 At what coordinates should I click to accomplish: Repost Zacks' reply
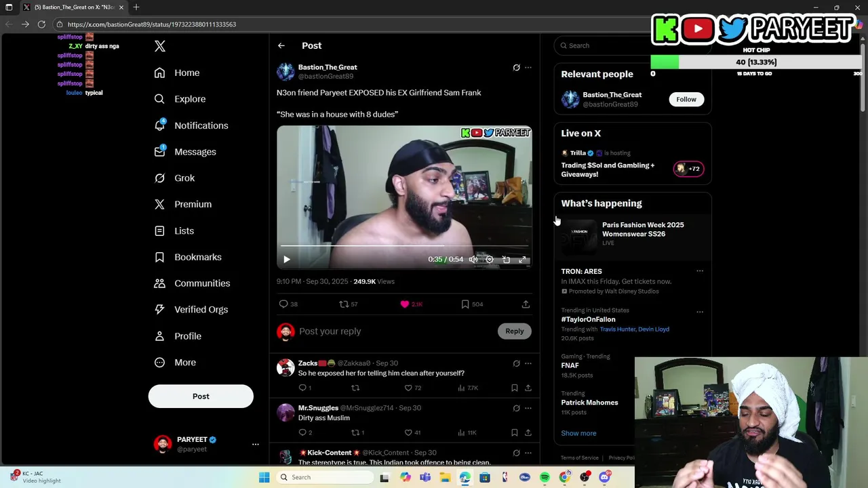355,388
